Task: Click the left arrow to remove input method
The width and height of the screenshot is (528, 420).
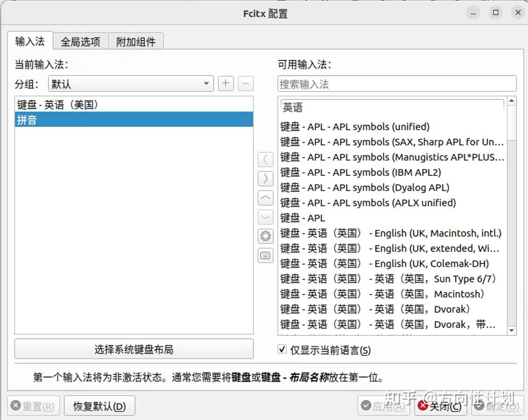Action: coord(265,159)
